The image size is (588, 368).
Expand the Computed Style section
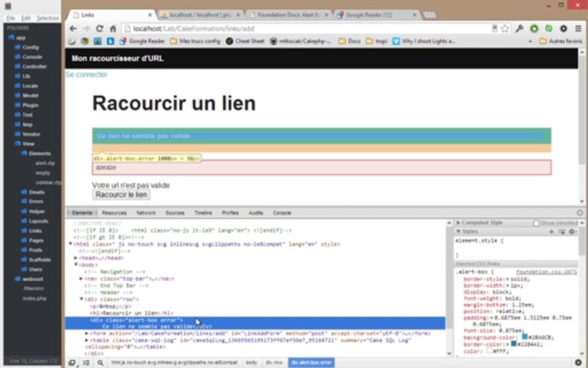(x=458, y=223)
